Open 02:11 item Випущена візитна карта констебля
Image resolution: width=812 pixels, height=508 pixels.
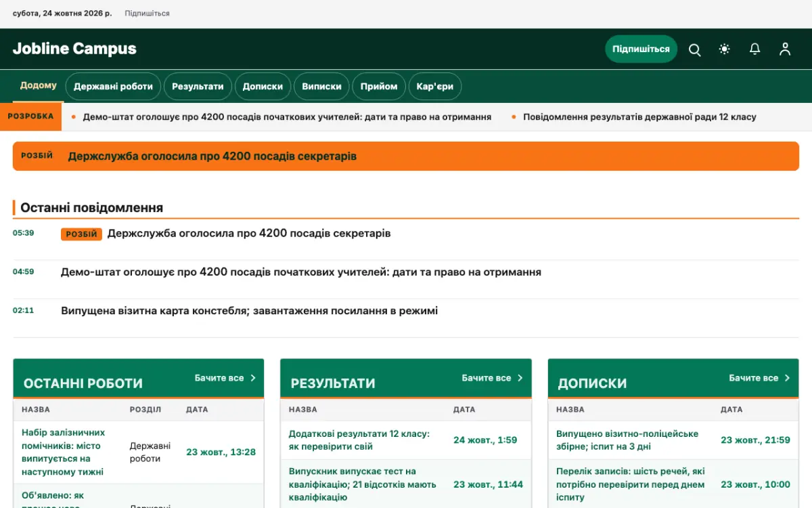[249, 311]
